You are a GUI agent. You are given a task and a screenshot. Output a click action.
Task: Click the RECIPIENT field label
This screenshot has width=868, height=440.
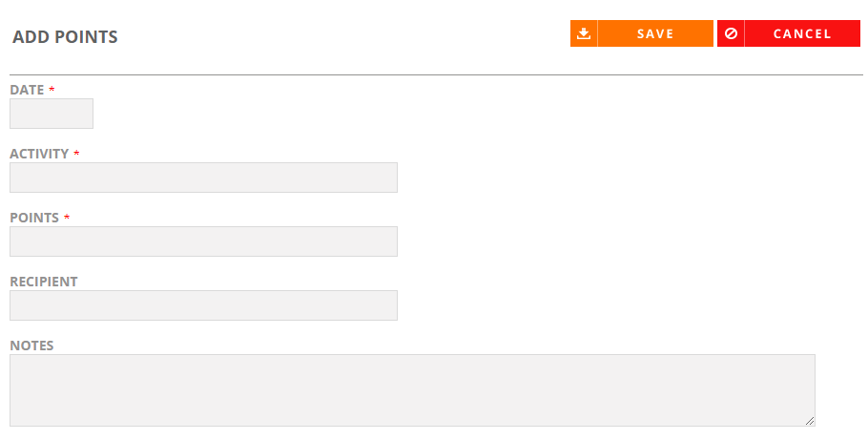pyautogui.click(x=44, y=282)
